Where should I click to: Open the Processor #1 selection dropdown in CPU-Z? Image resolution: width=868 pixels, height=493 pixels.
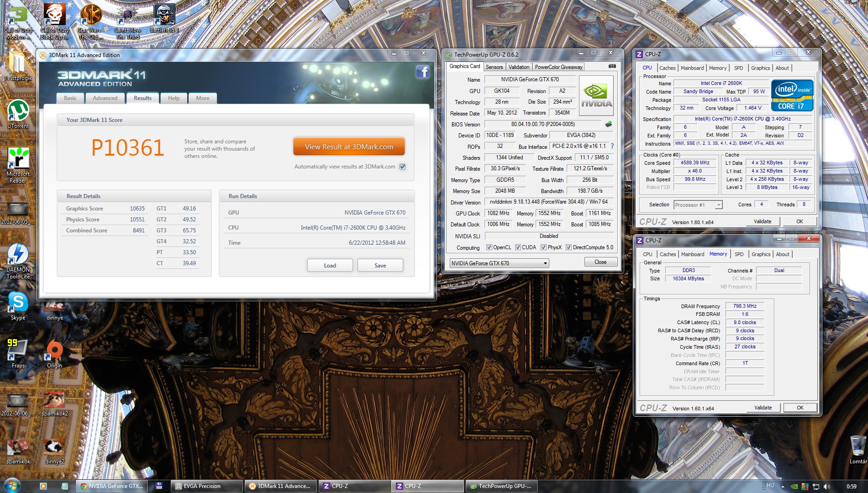pos(698,205)
